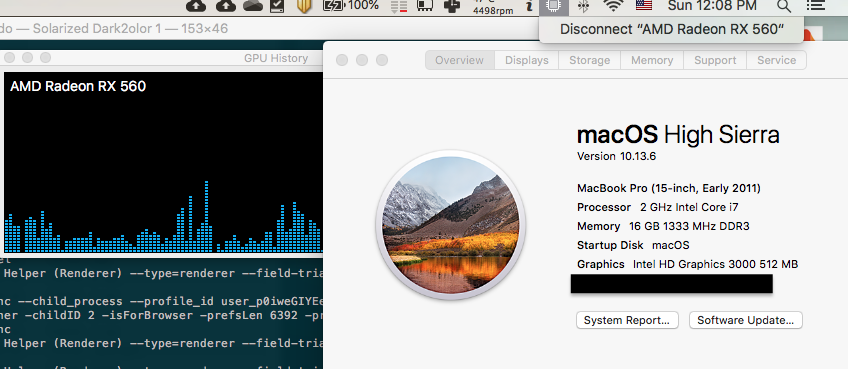Click the checkmark box menu bar icon
The image size is (848, 369).
click(x=277, y=5)
